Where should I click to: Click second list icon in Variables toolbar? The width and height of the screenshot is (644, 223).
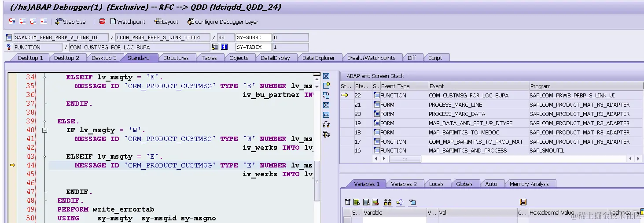tap(366, 202)
